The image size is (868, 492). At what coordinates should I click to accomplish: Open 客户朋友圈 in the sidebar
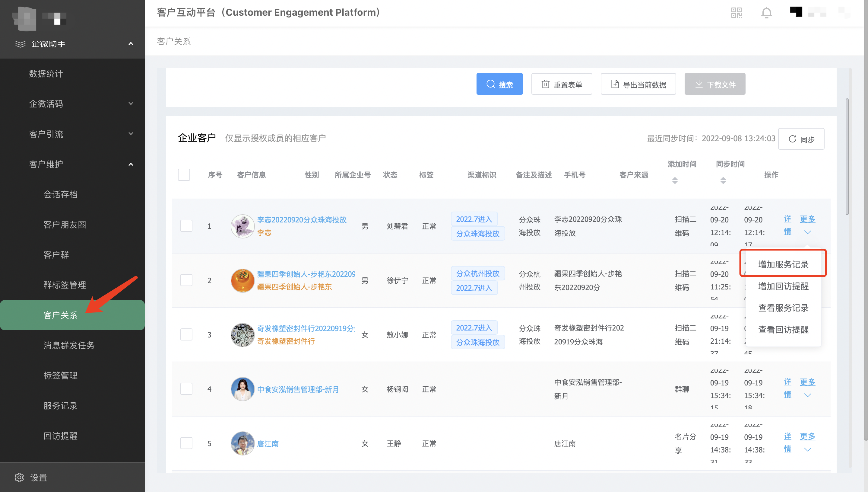pos(72,224)
